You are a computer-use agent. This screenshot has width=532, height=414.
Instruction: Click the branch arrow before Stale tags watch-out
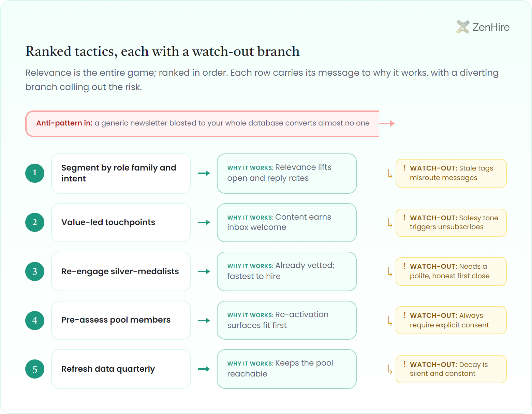(x=390, y=173)
